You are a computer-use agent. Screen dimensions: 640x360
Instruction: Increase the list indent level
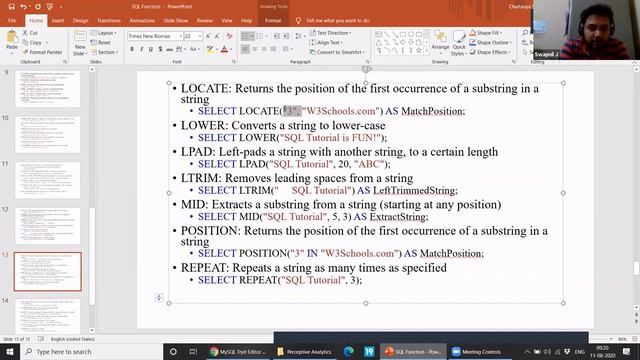click(x=286, y=36)
